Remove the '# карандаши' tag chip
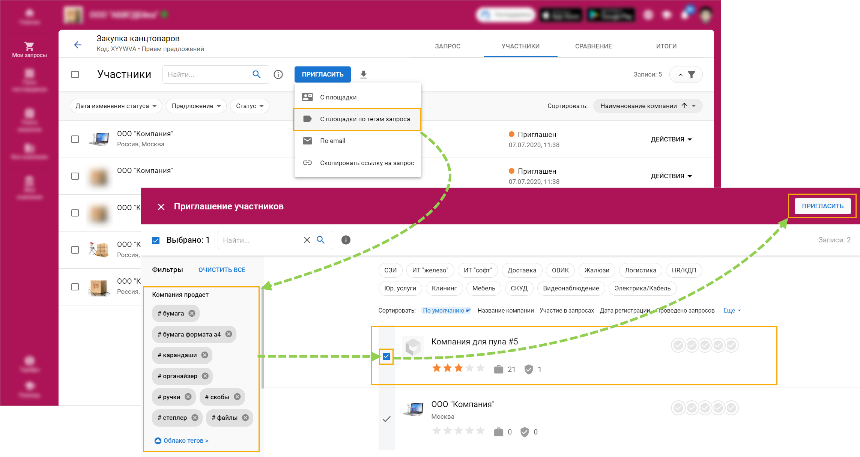Image resolution: width=860 pixels, height=457 pixels. (205, 355)
